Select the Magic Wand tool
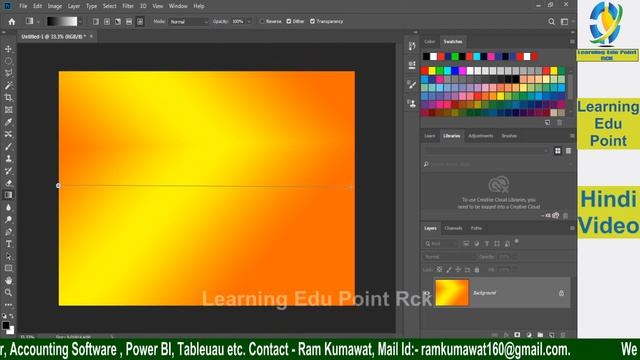 [8, 86]
